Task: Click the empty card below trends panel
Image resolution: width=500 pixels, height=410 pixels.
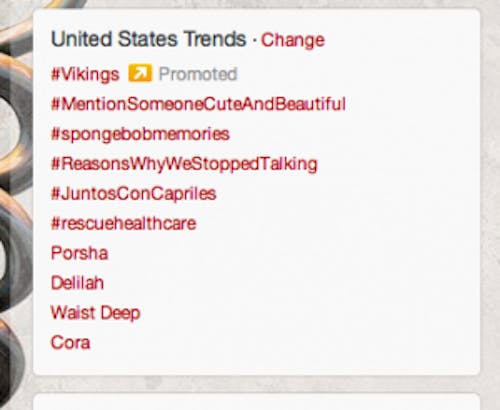Action: click(257, 402)
